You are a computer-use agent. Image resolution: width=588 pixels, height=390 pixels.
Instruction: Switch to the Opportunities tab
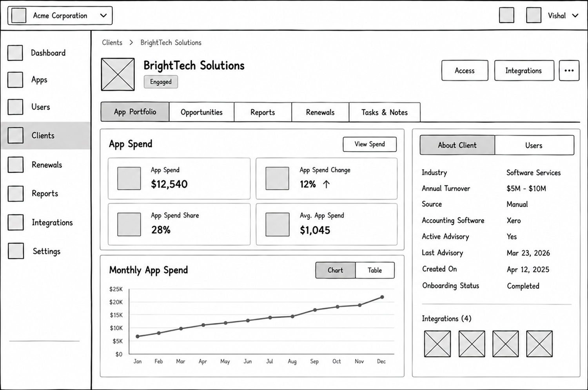pyautogui.click(x=201, y=112)
